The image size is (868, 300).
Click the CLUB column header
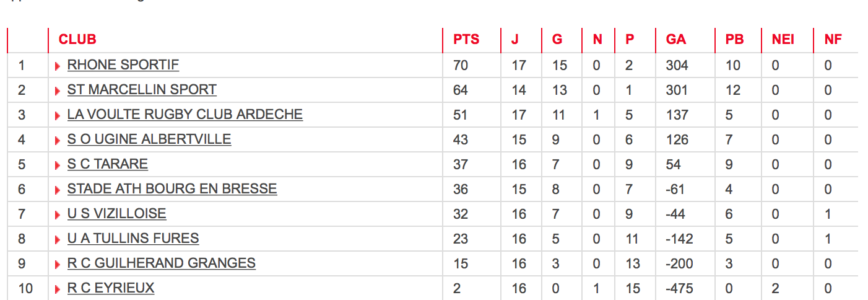point(77,40)
